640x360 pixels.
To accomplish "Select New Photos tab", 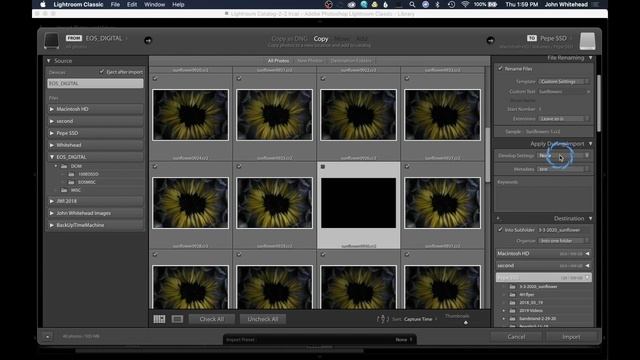I will (x=310, y=61).
